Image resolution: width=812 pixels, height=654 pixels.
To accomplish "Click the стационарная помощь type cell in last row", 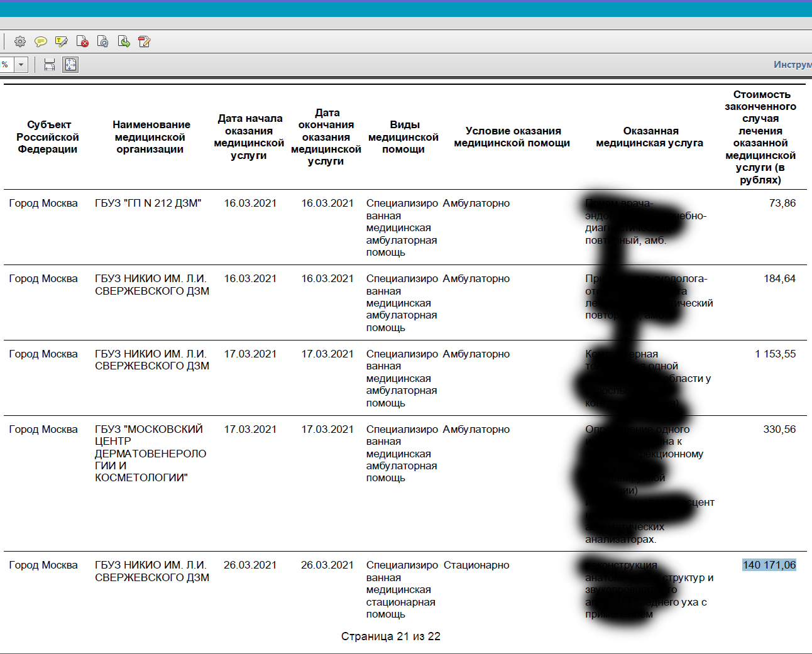I will 402,590.
